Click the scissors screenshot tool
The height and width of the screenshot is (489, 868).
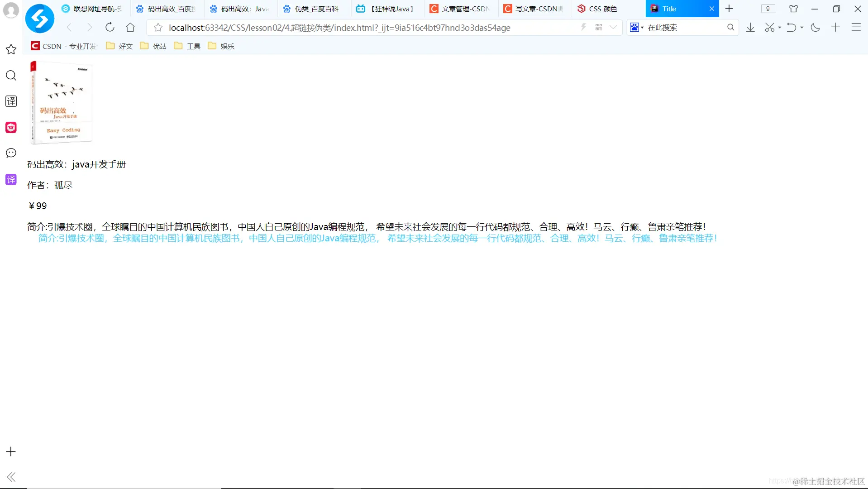[x=769, y=28]
